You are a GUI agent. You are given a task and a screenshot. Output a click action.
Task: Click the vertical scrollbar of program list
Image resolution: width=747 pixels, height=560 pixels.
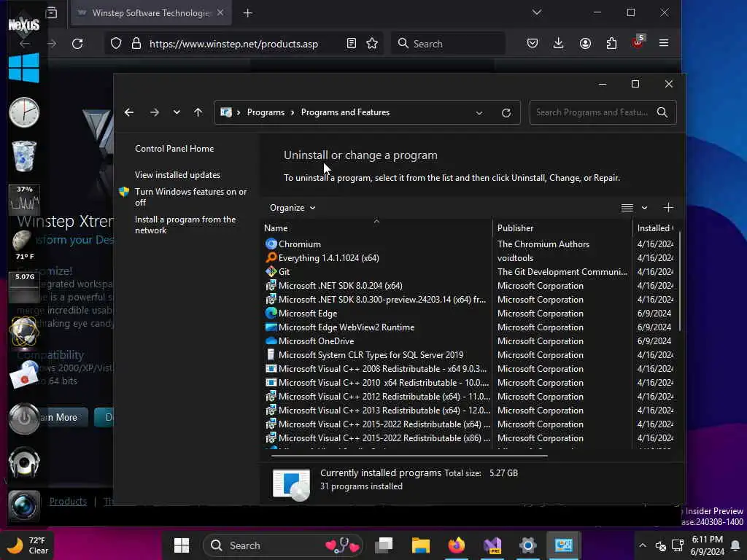[680, 281]
